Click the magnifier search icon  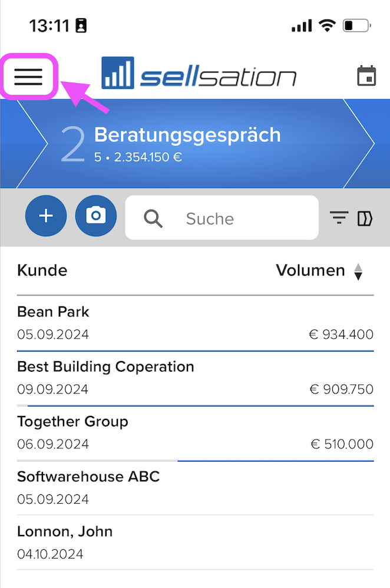coord(153,218)
